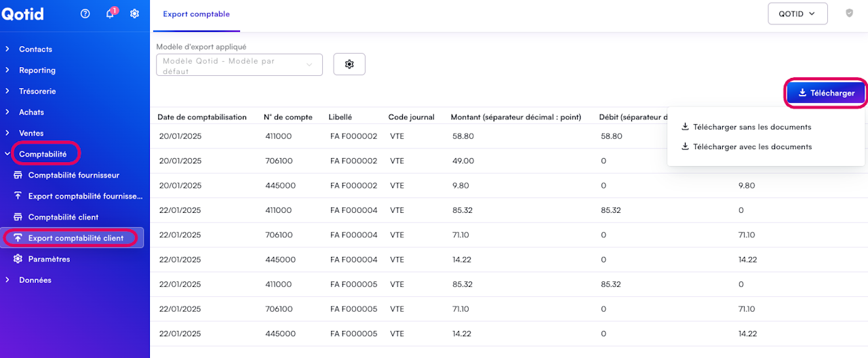Click the shield icon at top right
The image size is (868, 358).
click(849, 13)
